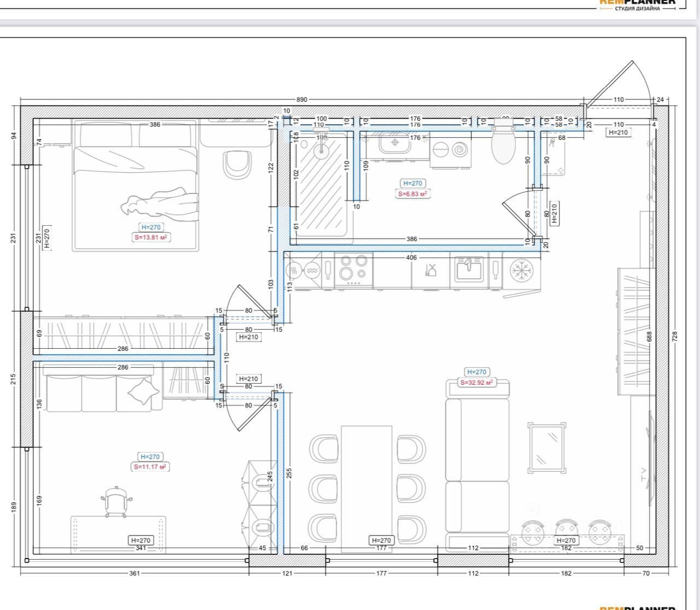Click the overall height dimension 728
Viewport: 700px width, 610px height.
pyautogui.click(x=674, y=336)
